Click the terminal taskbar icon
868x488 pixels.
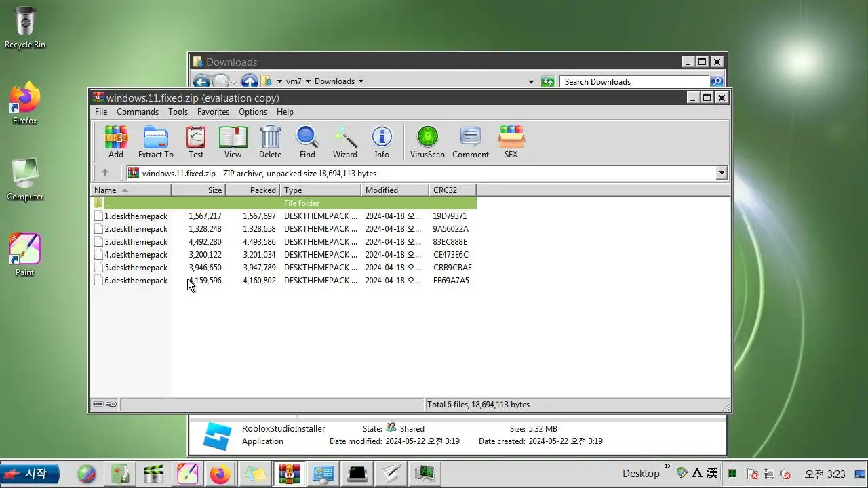(x=357, y=474)
